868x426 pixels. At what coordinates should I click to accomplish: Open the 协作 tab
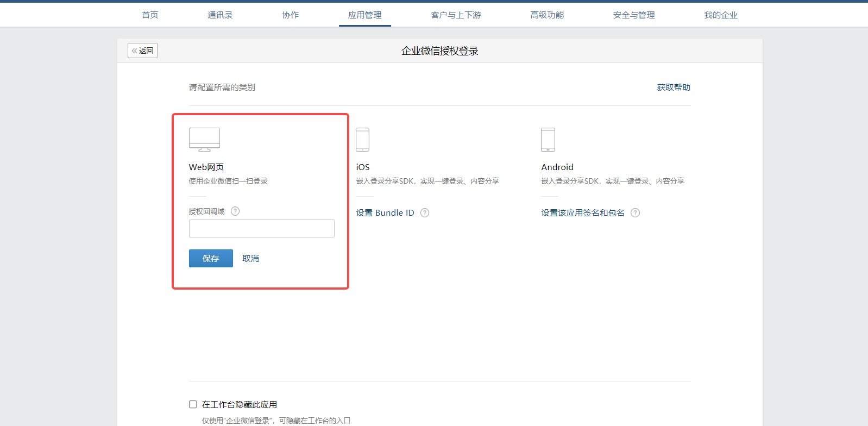pos(291,15)
